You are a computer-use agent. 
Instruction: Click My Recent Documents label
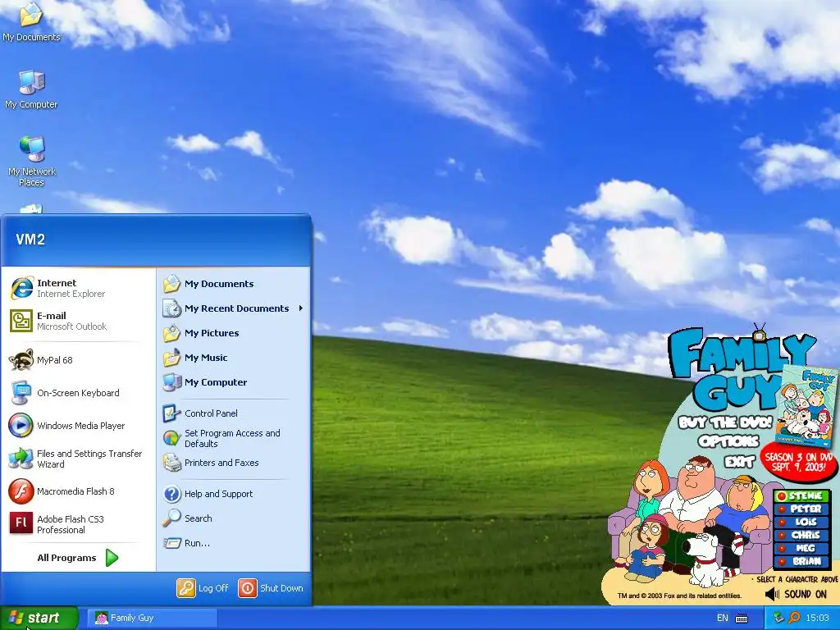[236, 308]
